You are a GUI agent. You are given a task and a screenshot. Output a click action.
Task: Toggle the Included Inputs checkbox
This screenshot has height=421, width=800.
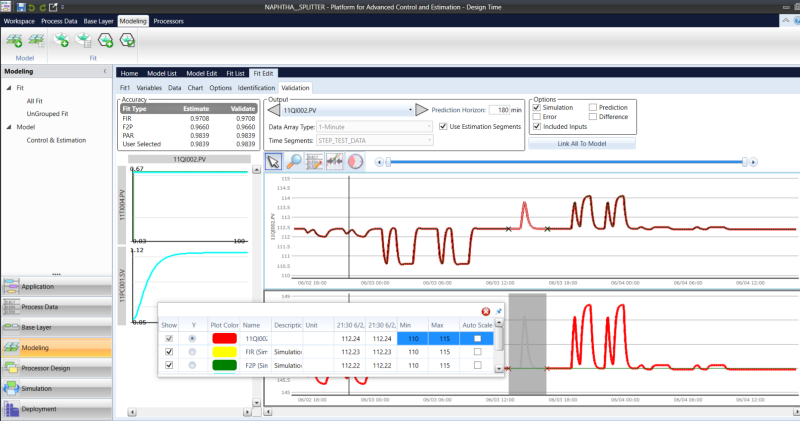click(536, 127)
